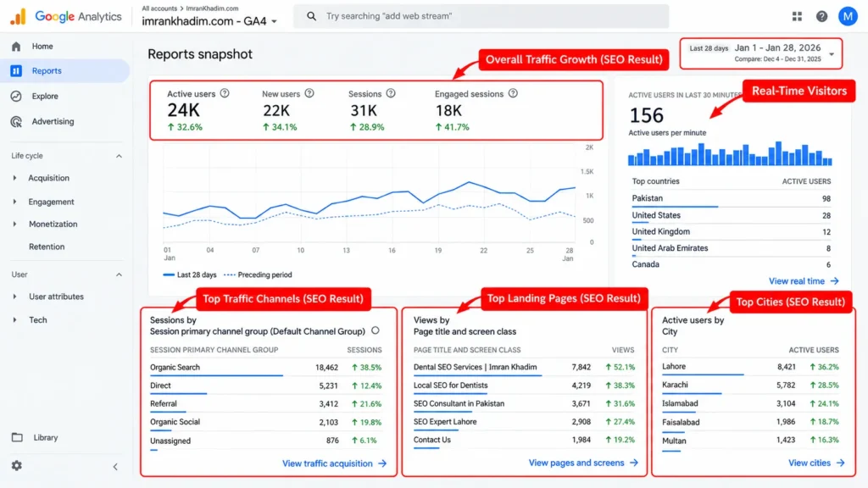Open Retention report
This screenshot has width=868, height=488.
click(47, 247)
